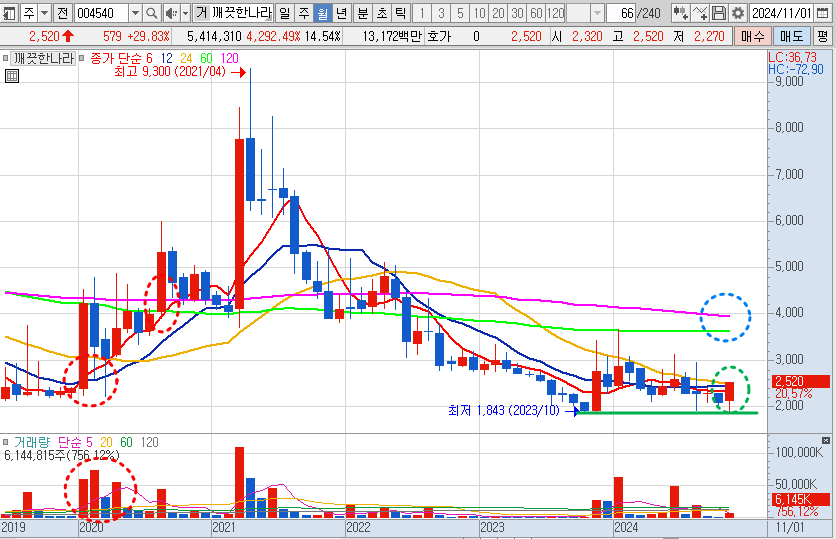Click the 최고 9,300 (2021/04) label
The image size is (836, 539).
tap(170, 72)
